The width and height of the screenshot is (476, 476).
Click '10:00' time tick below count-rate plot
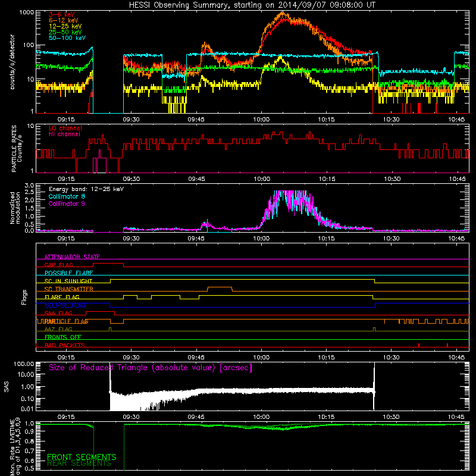(x=261, y=120)
